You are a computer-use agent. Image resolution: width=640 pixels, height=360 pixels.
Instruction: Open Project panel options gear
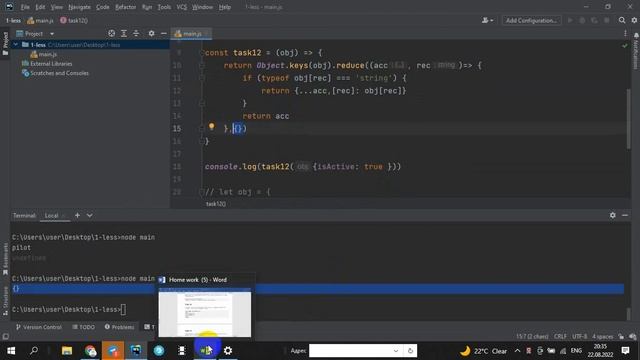click(x=151, y=33)
